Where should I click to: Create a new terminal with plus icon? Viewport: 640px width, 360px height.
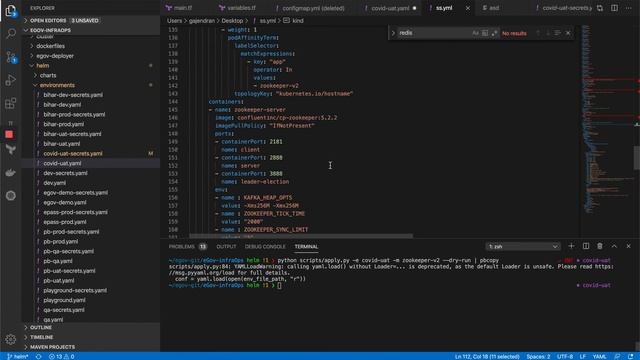pos(571,246)
